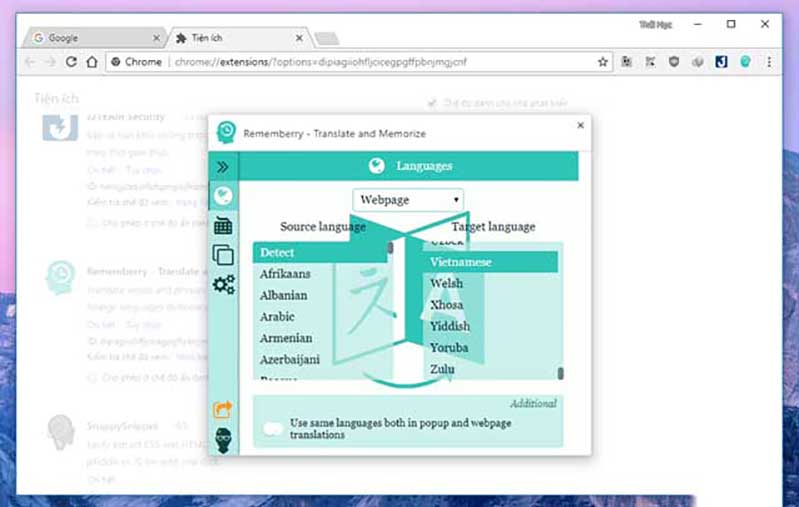Click the teal Rememberry extension toolbar icon
Viewport: 799px width, 507px height.
coord(745,62)
